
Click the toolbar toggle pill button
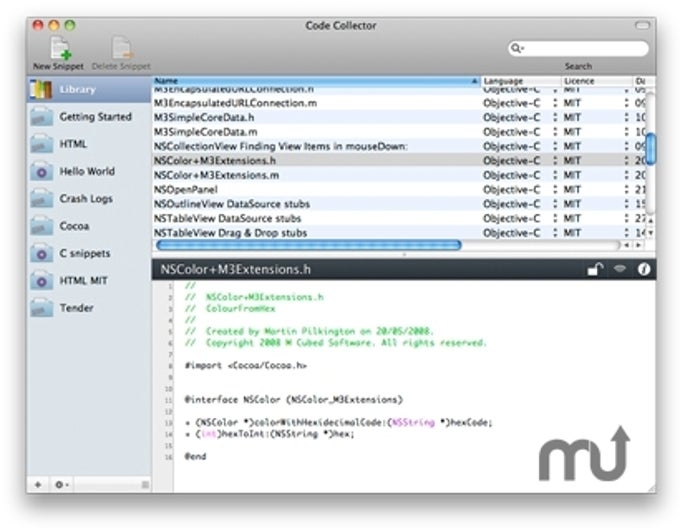642,26
